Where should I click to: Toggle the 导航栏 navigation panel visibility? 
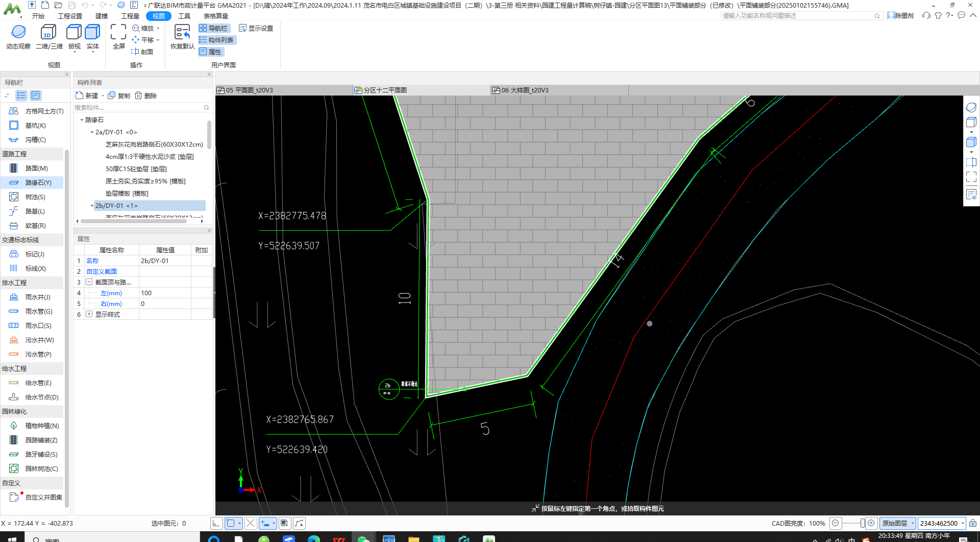point(214,28)
